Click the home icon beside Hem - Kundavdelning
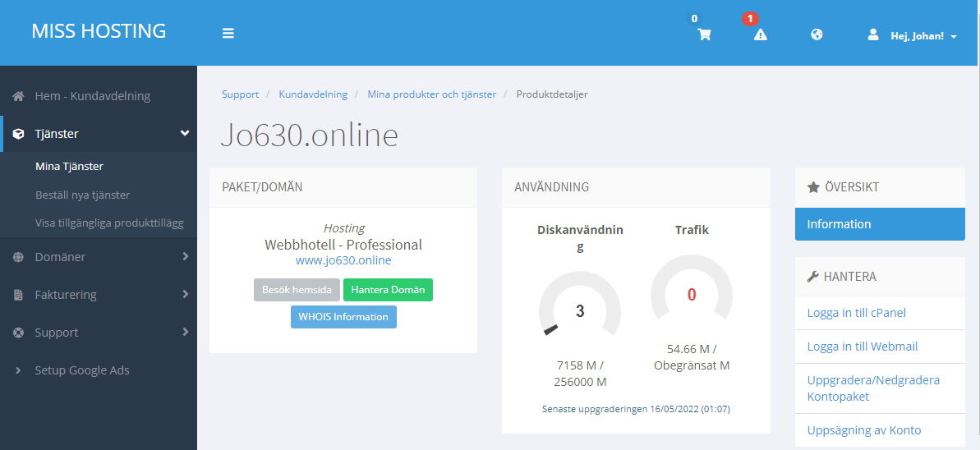Viewport: 980px width, 450px height. 19,96
